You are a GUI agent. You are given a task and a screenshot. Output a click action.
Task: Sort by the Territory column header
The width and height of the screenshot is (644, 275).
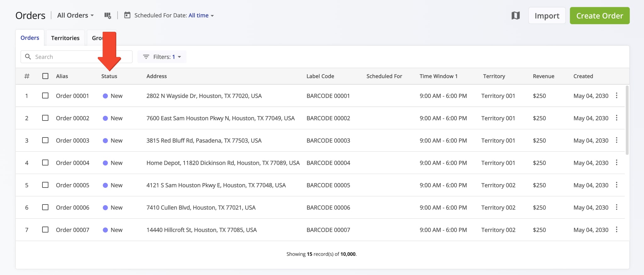click(x=494, y=76)
